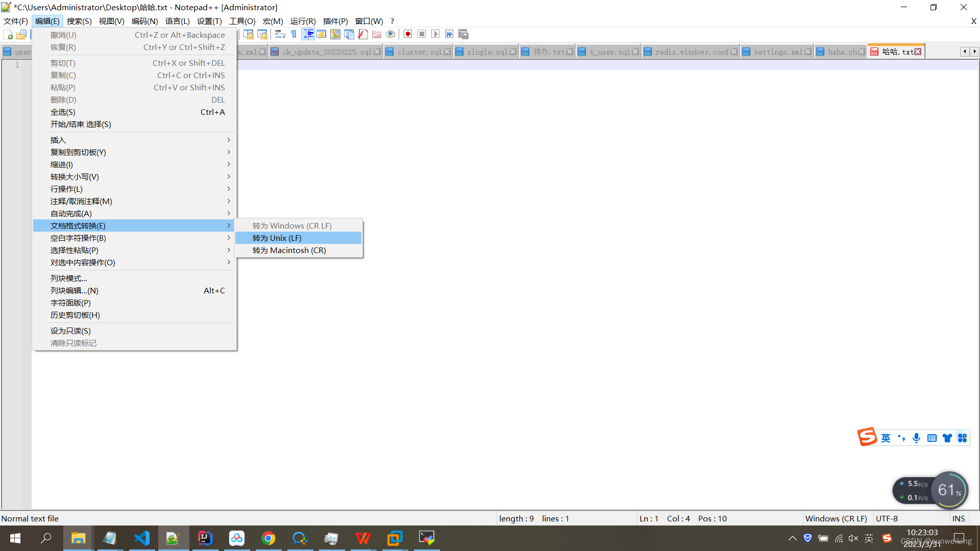This screenshot has width=980, height=551.
Task: Click the Stop Recording macro icon
Action: (x=422, y=34)
